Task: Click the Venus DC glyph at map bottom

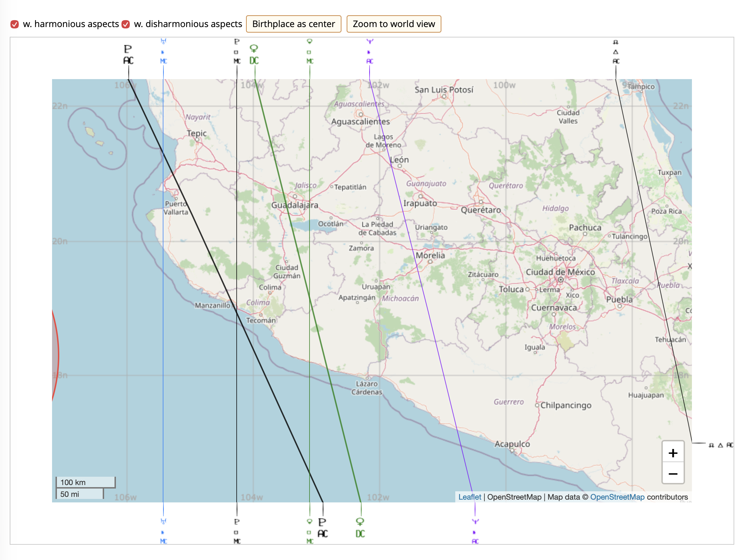Action: coord(360,527)
